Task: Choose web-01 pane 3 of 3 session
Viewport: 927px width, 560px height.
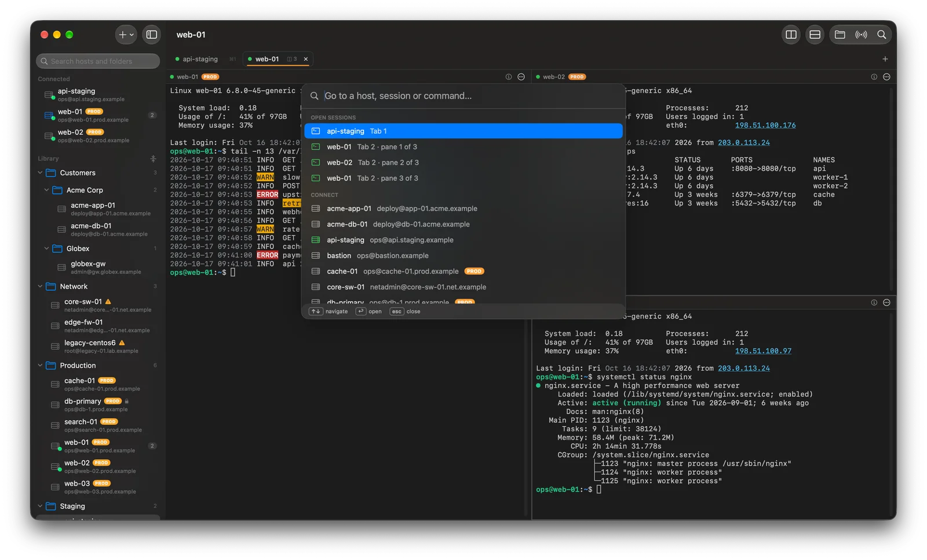Action: (463, 178)
